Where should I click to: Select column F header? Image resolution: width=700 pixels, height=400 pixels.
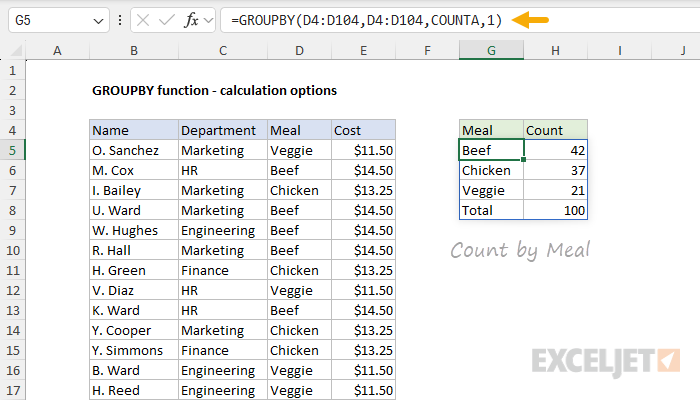(427, 51)
